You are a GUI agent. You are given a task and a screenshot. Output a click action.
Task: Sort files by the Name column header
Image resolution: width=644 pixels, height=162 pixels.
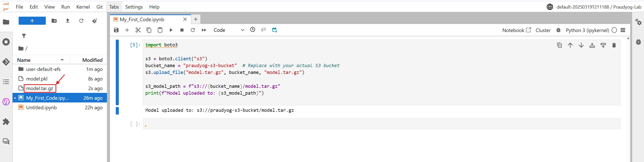(24, 60)
